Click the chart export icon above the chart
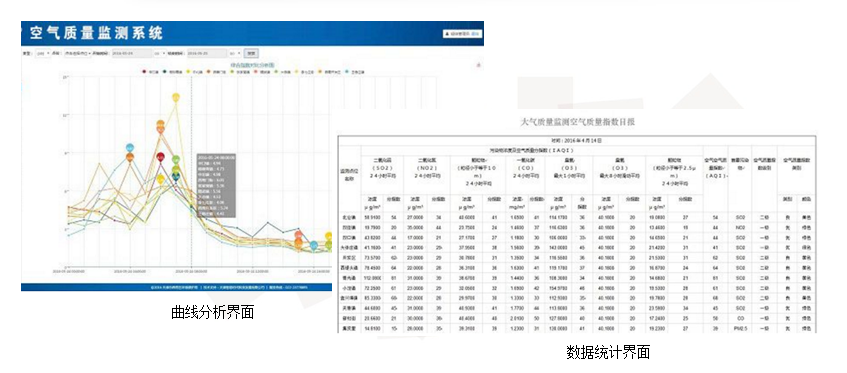 (x=479, y=65)
